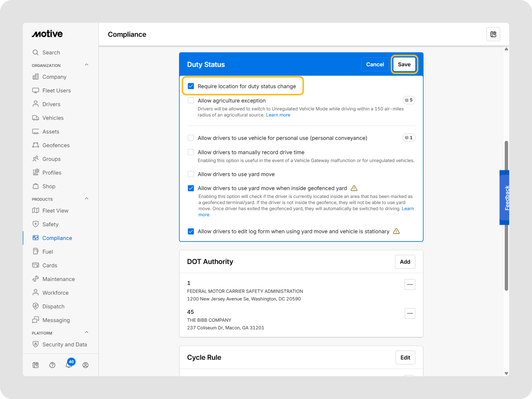Open the Feedback side tab
This screenshot has height=399, width=532.
[x=505, y=198]
